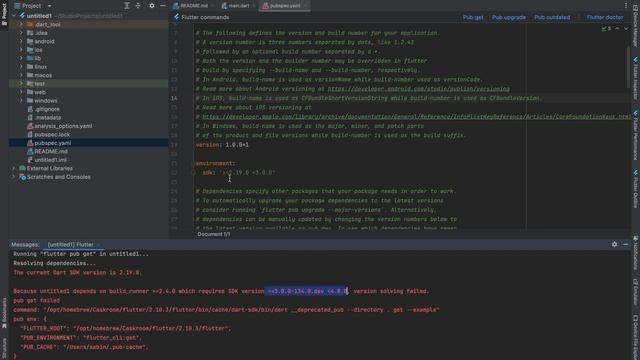Expand the linux folder
This screenshot has height=360, width=640.
tap(21, 67)
